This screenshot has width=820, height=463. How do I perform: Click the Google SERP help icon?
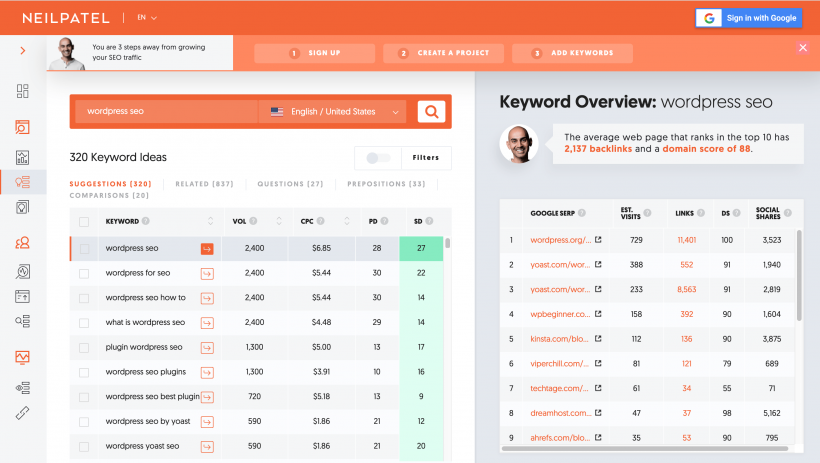point(582,213)
